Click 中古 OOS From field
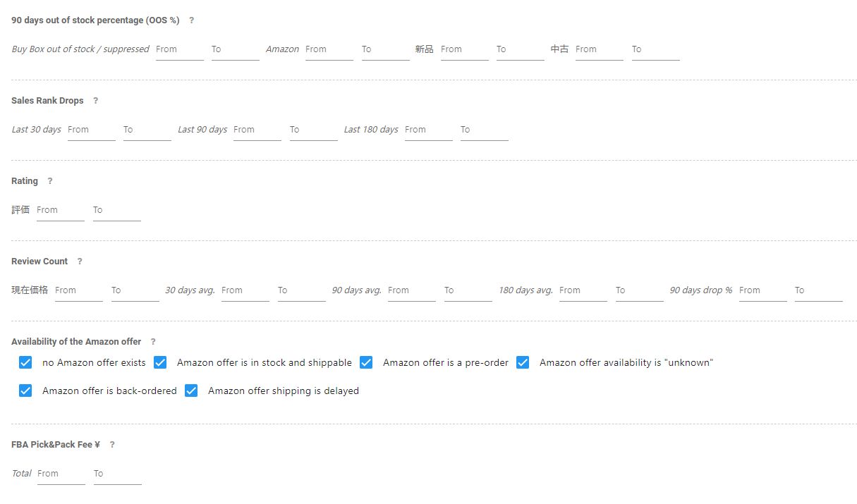This screenshot has width=857, height=504. [600, 49]
